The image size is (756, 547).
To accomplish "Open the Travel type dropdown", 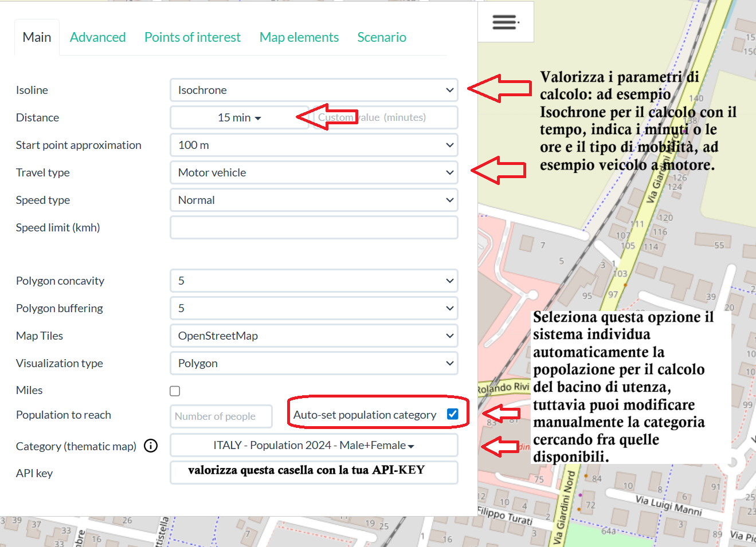I will [314, 172].
